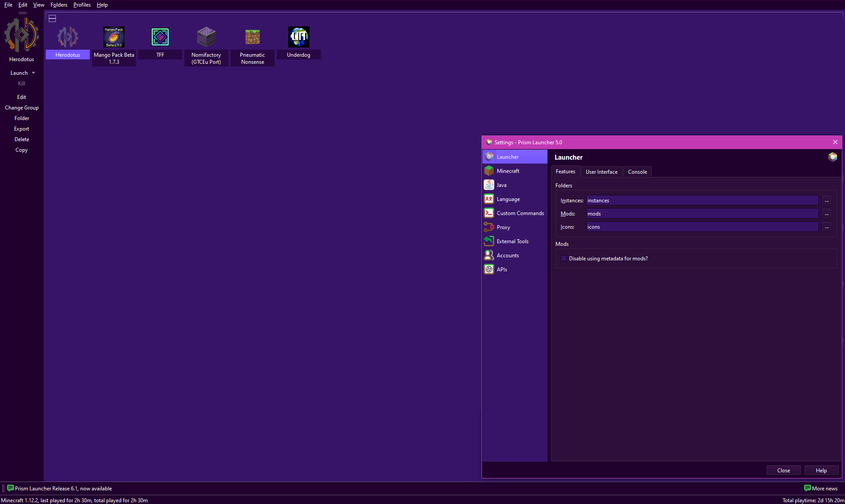Screen dimensions: 845x504
Task: Open APIs settings page
Action: (x=502, y=270)
